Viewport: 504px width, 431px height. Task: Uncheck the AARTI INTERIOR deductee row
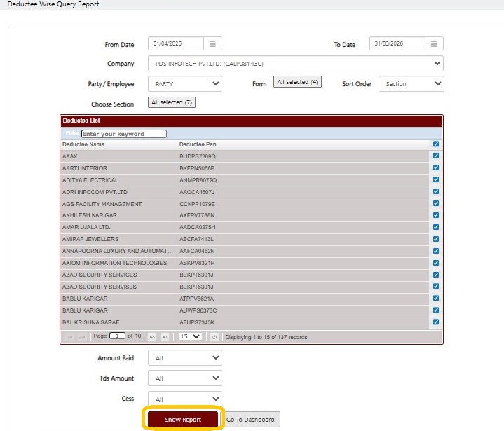436,167
